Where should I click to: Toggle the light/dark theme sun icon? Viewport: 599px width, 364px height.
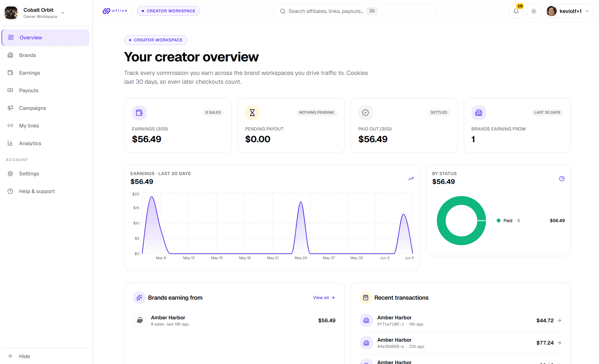[534, 11]
